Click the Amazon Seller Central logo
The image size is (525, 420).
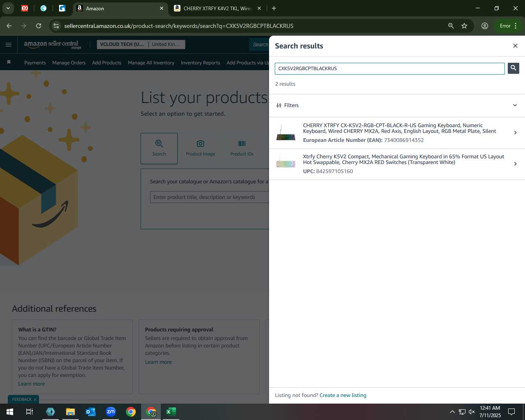point(52,45)
